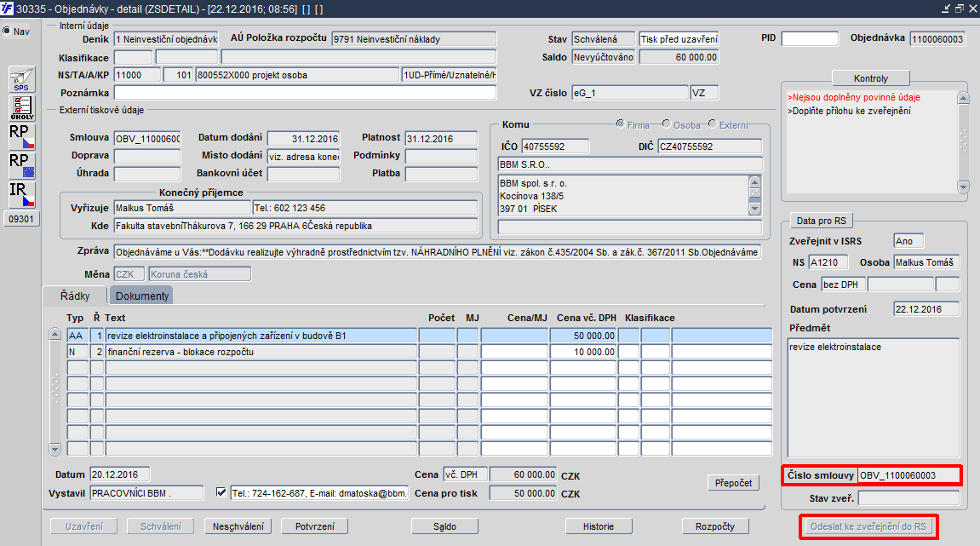Click the Rozpočty button

715,526
